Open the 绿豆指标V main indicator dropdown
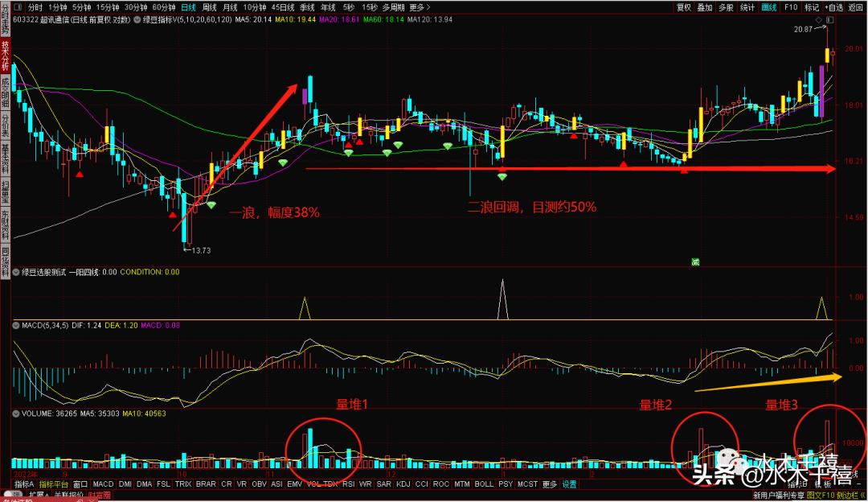 point(137,19)
